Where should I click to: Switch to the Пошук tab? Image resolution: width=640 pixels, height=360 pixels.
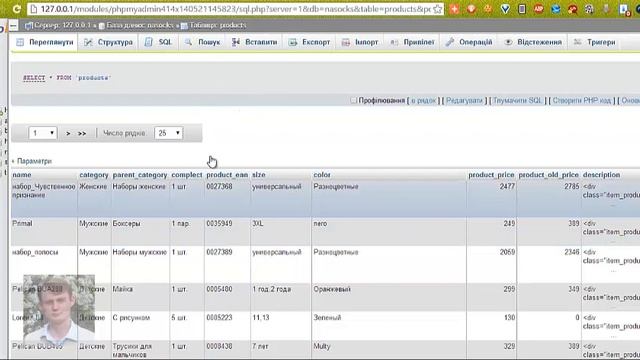click(x=202, y=42)
